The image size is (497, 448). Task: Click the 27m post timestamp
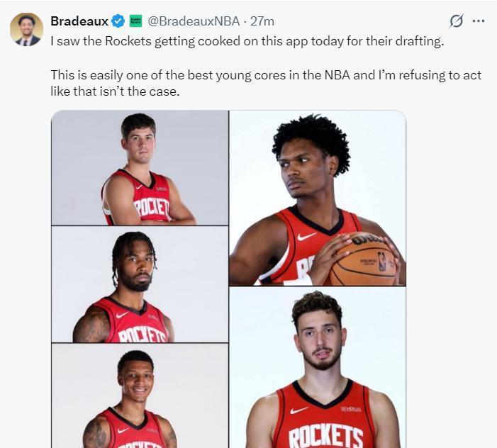(262, 21)
